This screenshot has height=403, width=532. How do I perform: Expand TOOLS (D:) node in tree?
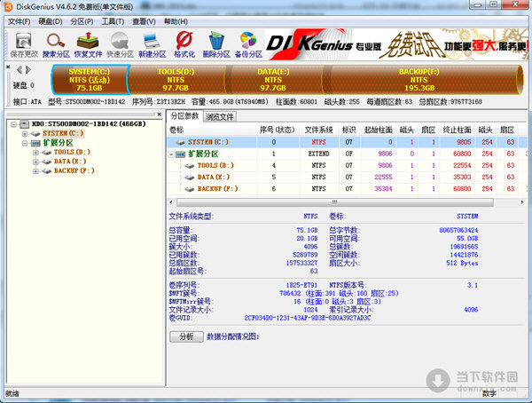click(35, 153)
